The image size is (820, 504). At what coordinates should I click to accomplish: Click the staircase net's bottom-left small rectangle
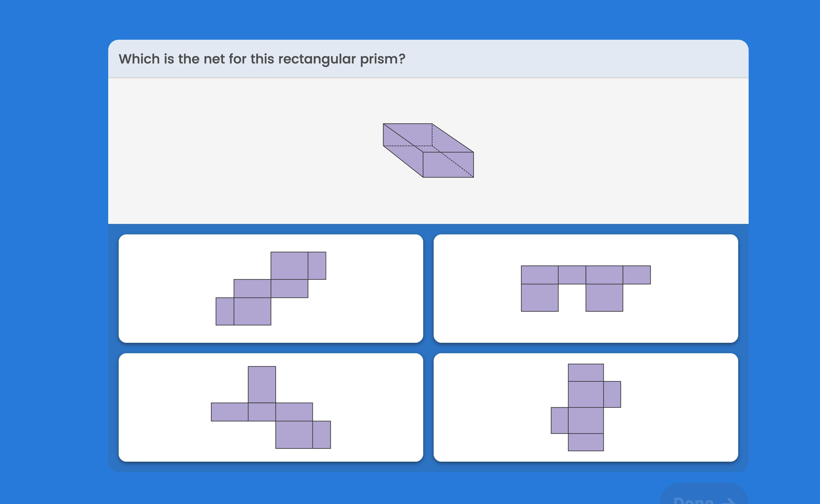click(x=225, y=311)
